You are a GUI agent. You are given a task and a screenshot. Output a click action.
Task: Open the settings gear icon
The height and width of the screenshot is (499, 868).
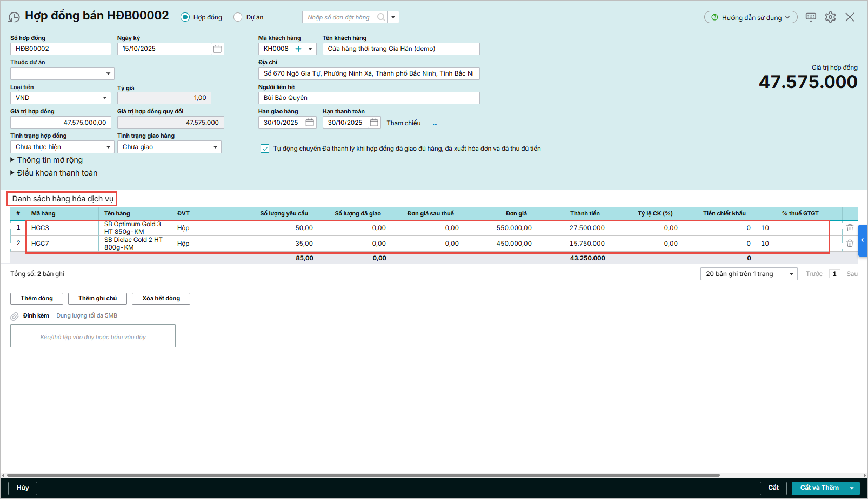point(830,17)
